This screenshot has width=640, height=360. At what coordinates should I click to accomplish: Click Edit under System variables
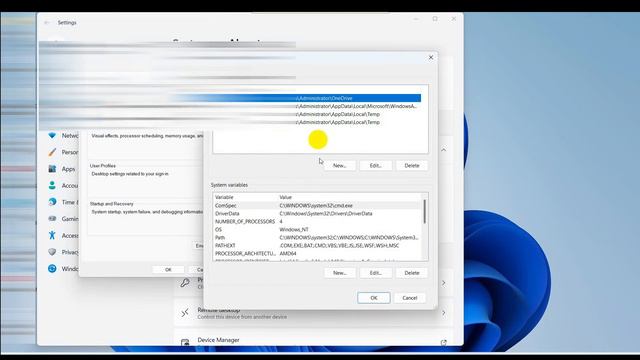tap(376, 273)
